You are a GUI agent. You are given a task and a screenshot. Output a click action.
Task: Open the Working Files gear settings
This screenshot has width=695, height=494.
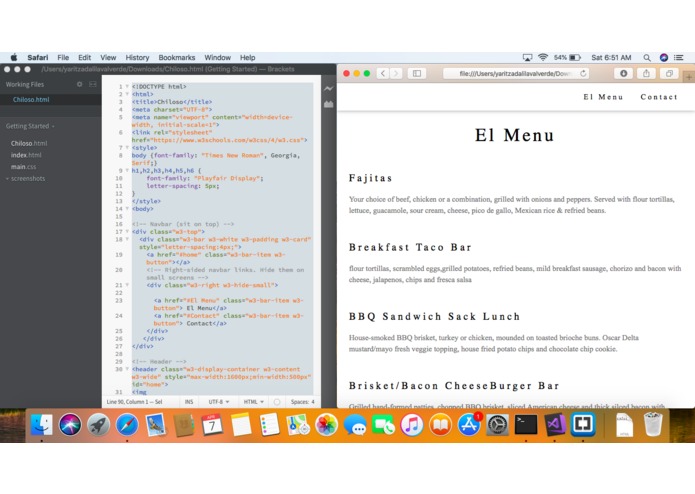(80, 84)
